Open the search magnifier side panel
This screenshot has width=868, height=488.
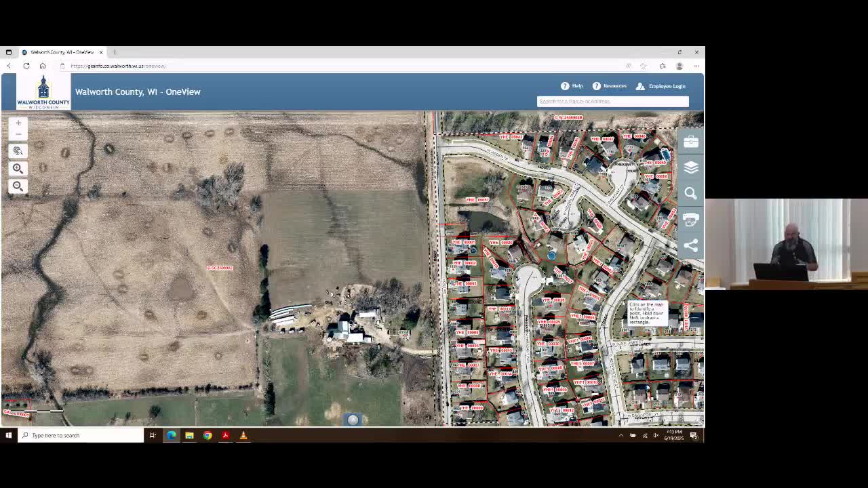pyautogui.click(x=690, y=194)
